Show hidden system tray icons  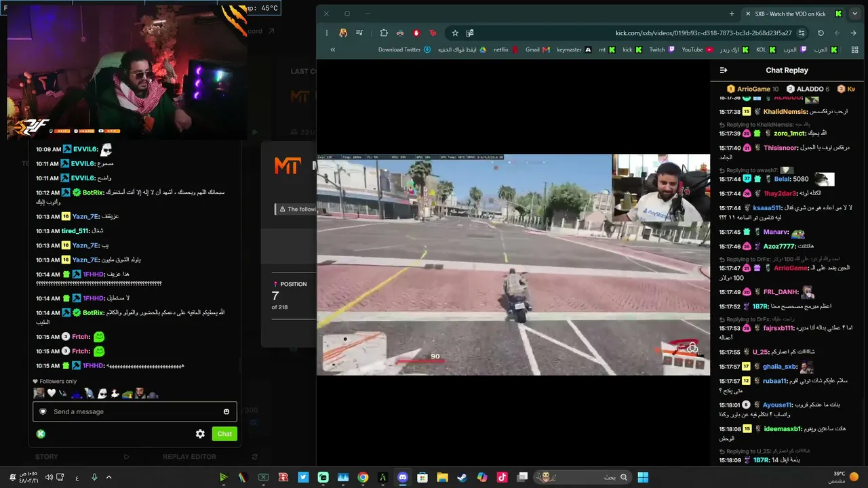(x=108, y=477)
